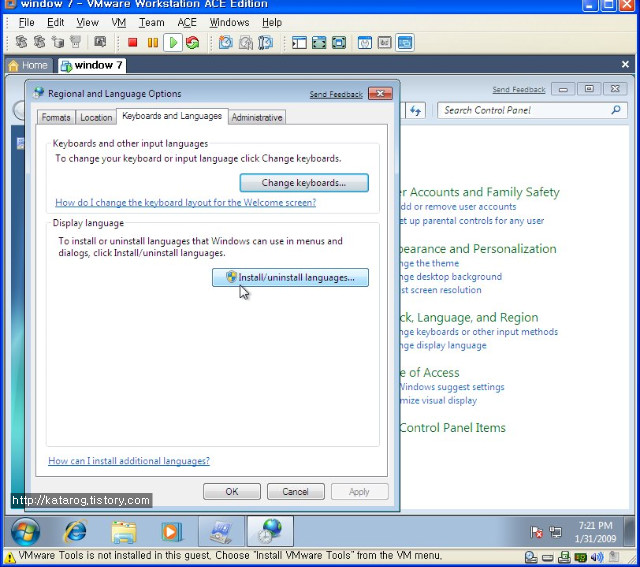Click the Appliance view toolbar icon
640x567 pixels.
(384, 42)
